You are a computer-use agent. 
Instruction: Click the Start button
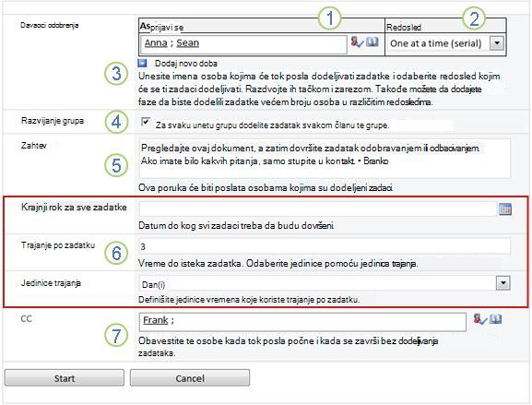coord(65,378)
